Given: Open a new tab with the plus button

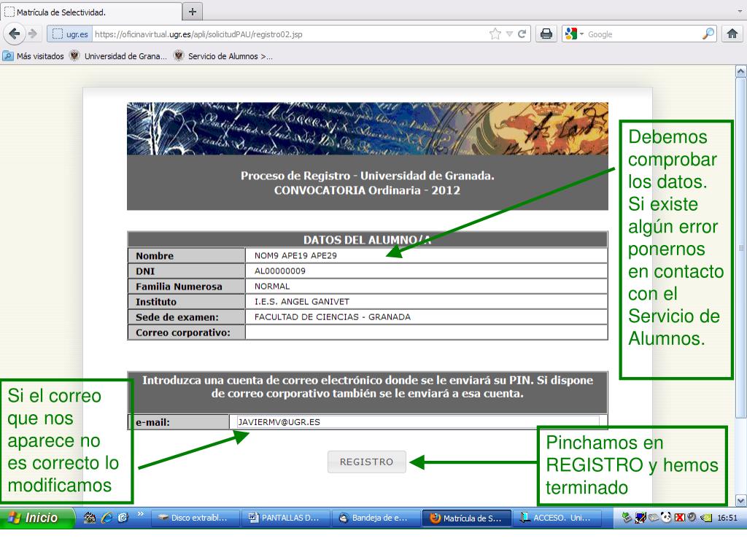Looking at the screenshot, I should pyautogui.click(x=193, y=12).
